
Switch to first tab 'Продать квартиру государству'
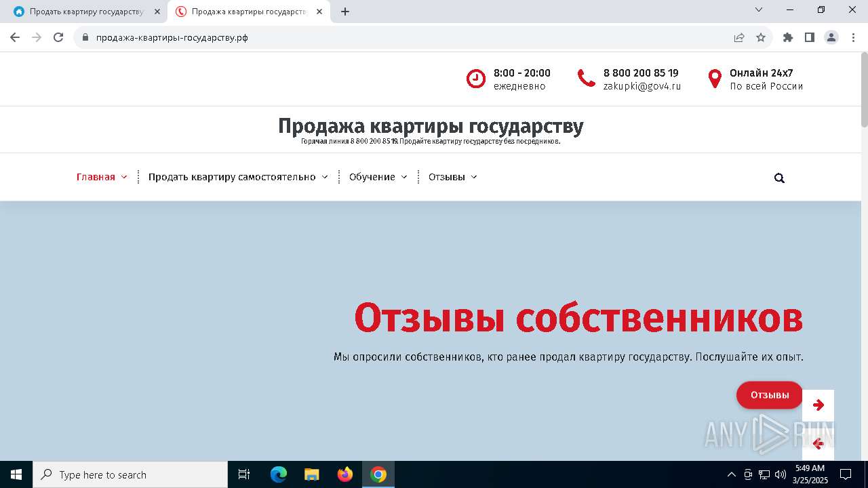(x=86, y=12)
